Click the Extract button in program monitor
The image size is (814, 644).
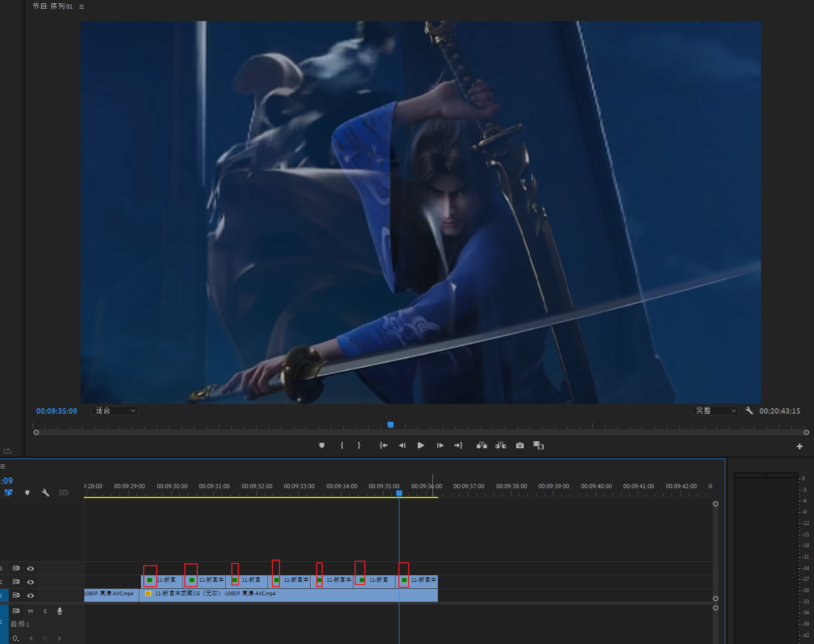501,446
